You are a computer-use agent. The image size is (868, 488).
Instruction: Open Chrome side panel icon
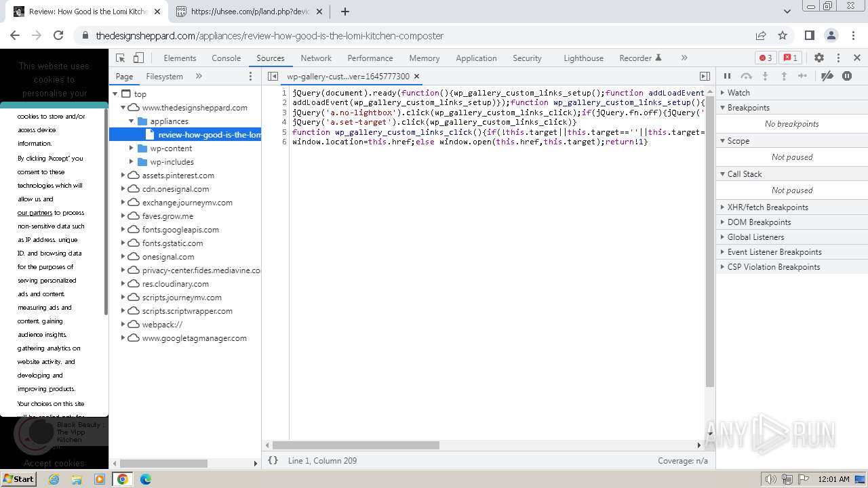[x=809, y=35]
